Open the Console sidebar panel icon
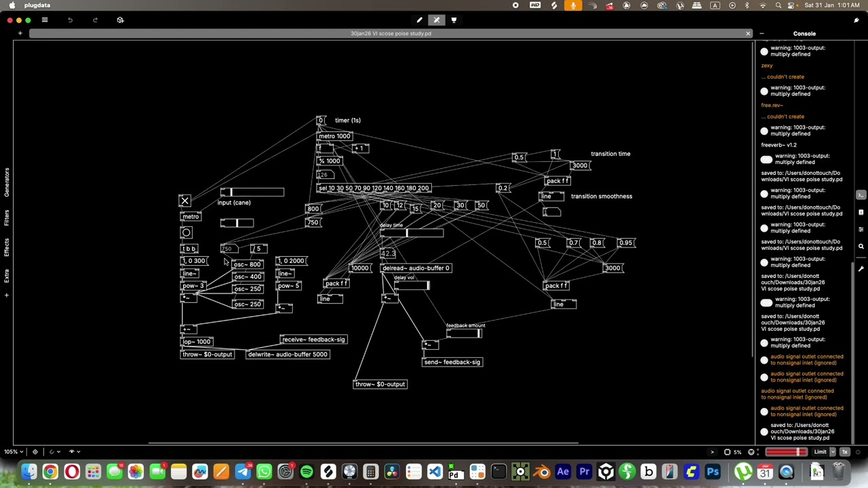 (861, 195)
